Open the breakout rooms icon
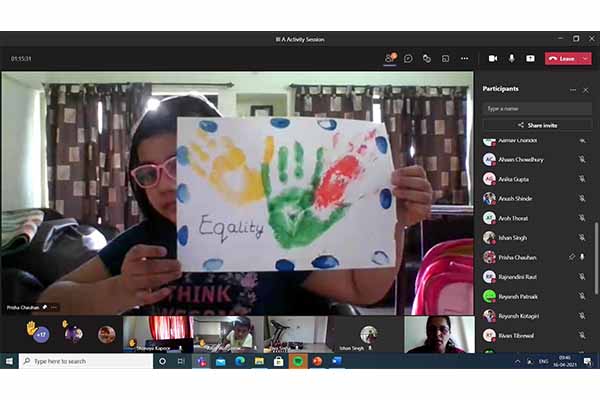 [427, 58]
